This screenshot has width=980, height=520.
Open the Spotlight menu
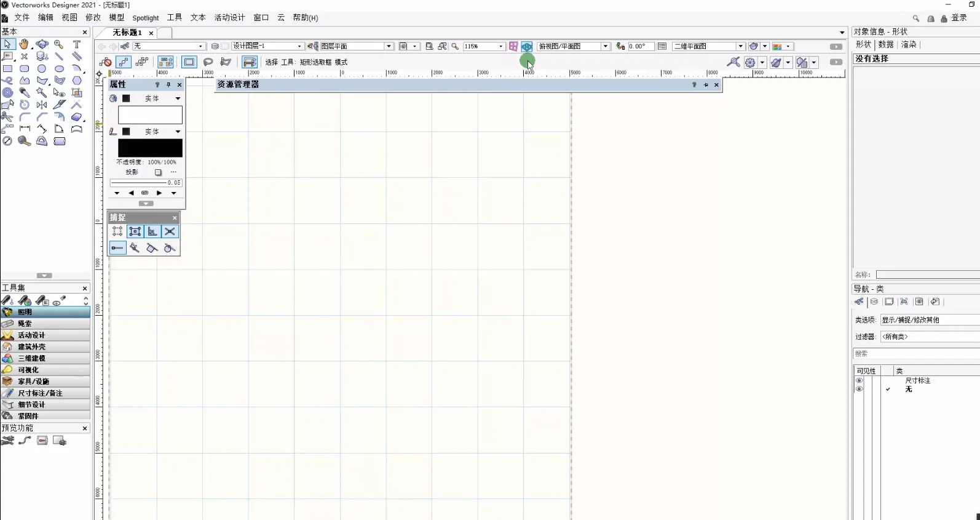pos(146,18)
